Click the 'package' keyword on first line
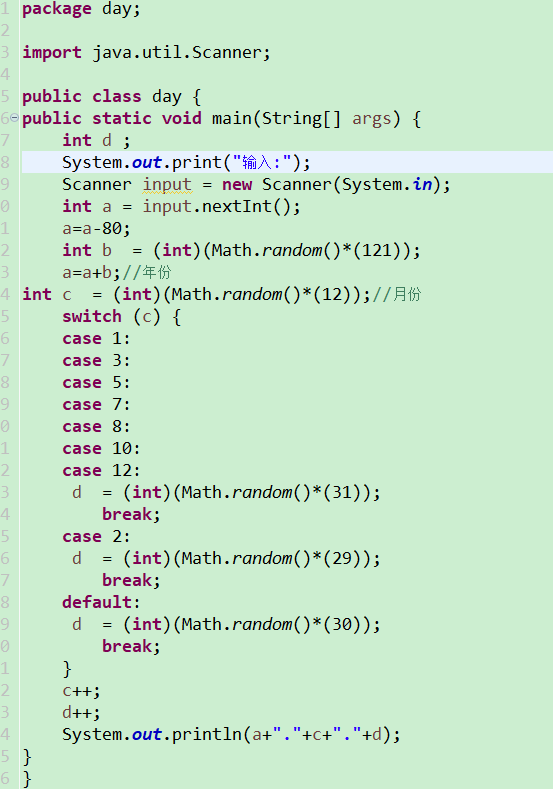 [x=57, y=9]
